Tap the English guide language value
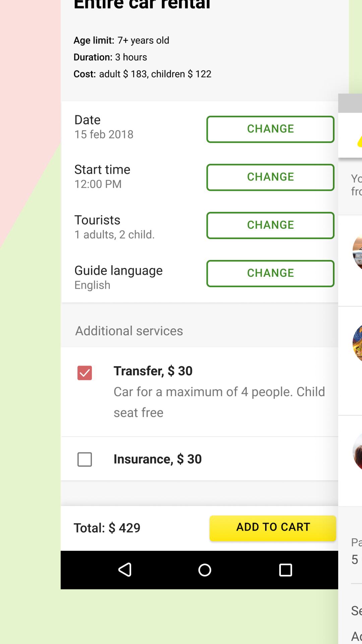 [92, 285]
